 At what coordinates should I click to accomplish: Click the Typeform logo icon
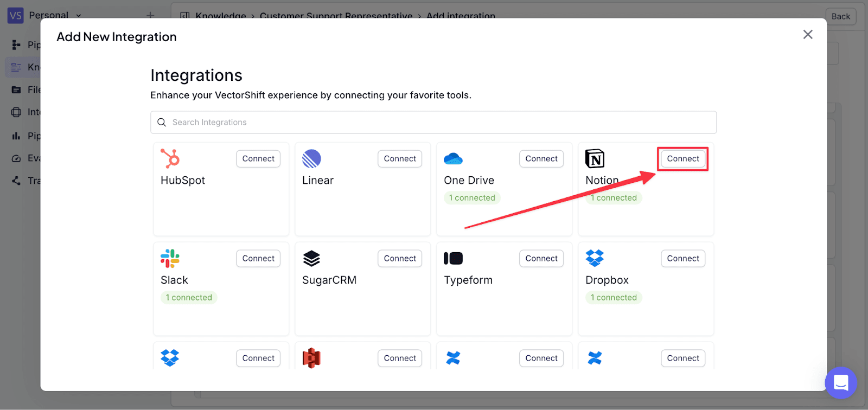coord(453,258)
